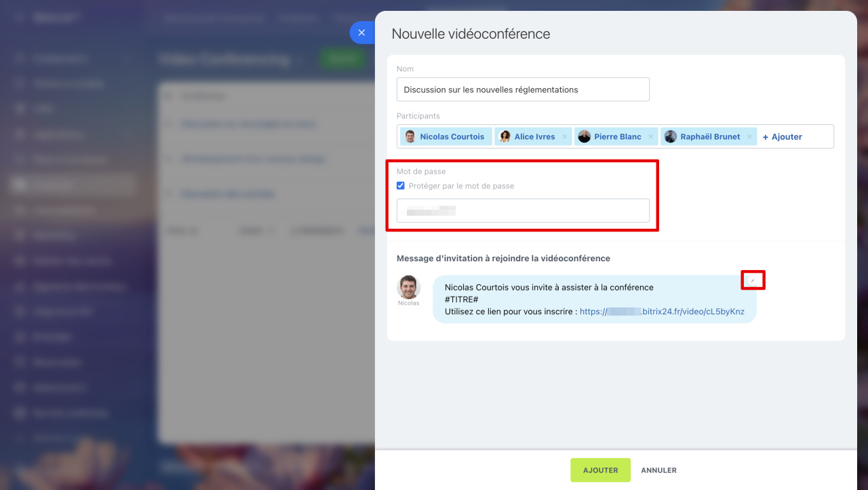Select the Raphaël Brunet participant name
868x490 pixels.
pos(710,136)
